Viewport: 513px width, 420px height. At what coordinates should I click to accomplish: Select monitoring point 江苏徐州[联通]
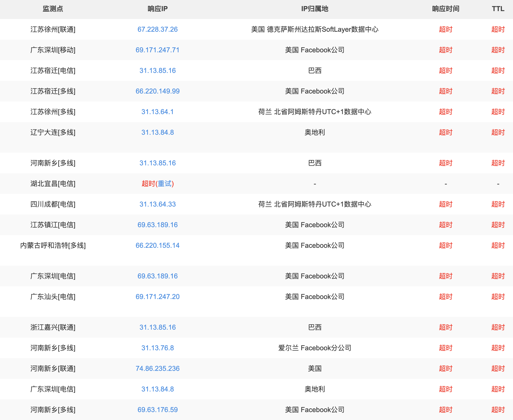click(53, 29)
